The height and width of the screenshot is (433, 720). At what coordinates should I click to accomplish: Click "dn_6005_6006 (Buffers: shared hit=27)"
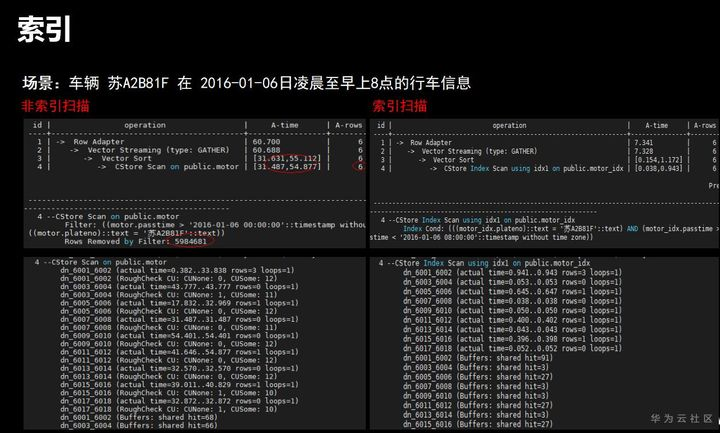click(478, 377)
